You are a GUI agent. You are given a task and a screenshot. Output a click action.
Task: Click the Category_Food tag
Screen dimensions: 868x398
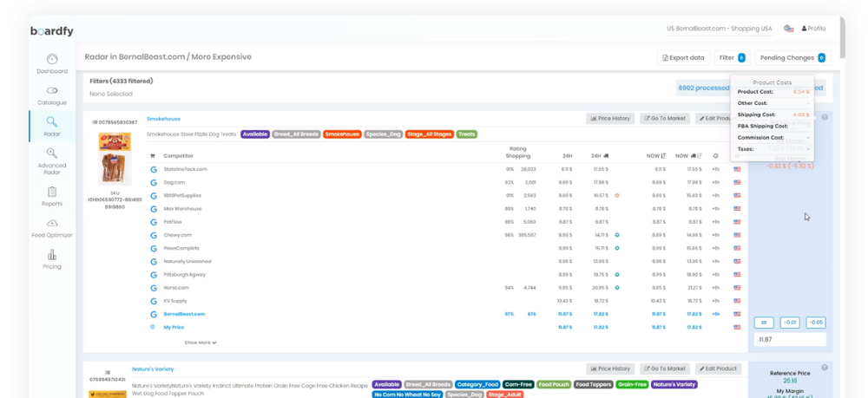click(x=477, y=384)
